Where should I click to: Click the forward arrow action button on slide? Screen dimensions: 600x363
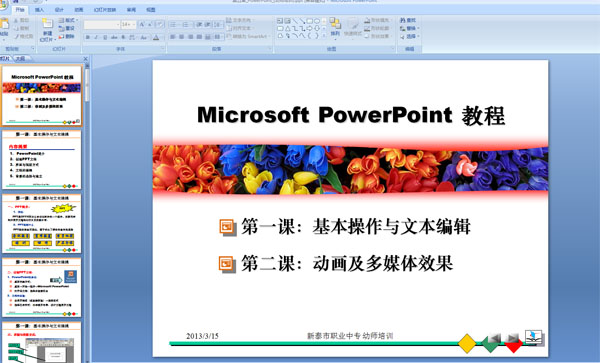click(x=512, y=338)
